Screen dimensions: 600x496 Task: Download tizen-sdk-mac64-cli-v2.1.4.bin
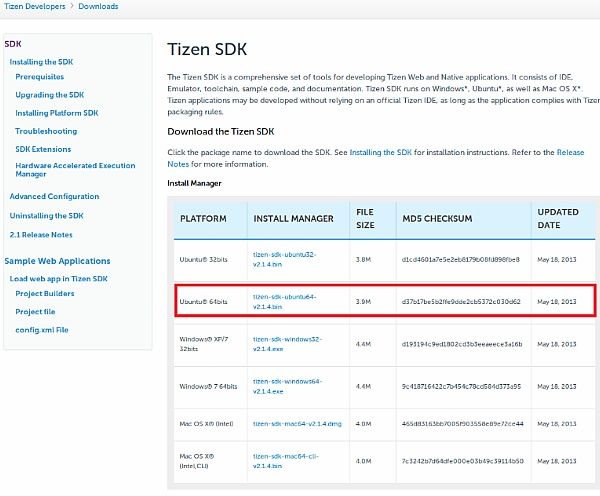(x=286, y=461)
